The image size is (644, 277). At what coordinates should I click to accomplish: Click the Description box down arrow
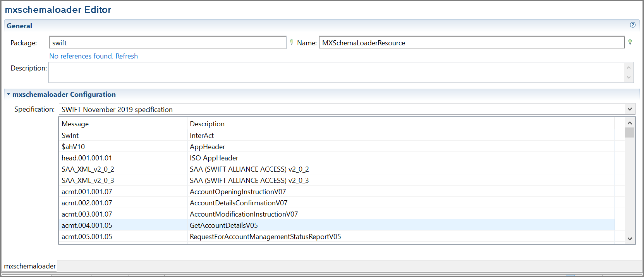point(629,77)
